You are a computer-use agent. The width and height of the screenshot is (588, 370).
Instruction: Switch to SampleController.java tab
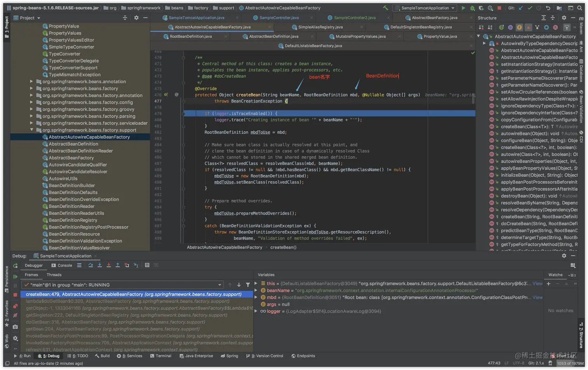coord(279,18)
